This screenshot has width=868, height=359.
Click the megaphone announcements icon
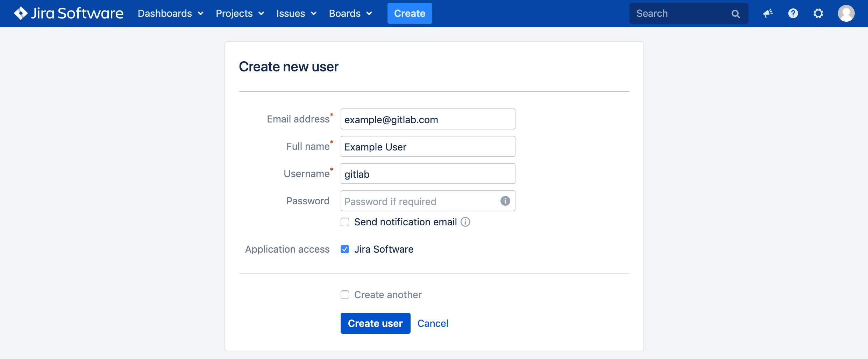click(767, 13)
